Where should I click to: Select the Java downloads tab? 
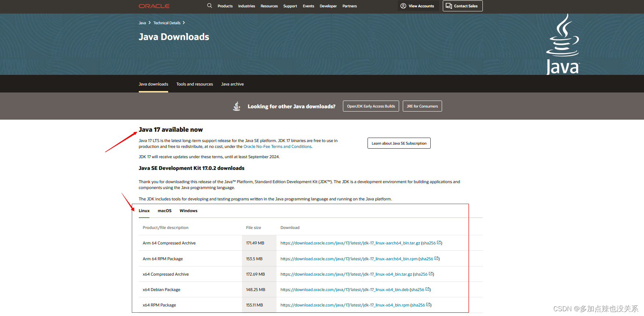(x=153, y=84)
